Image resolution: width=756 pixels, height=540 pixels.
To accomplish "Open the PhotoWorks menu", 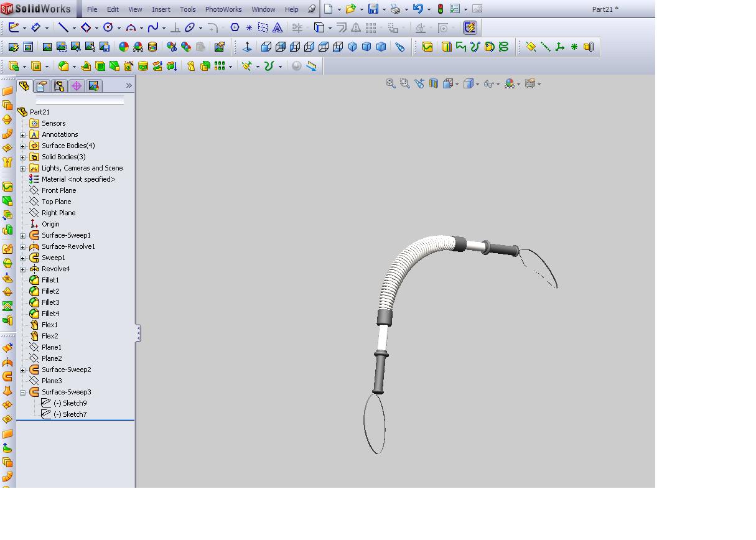I will click(x=223, y=9).
